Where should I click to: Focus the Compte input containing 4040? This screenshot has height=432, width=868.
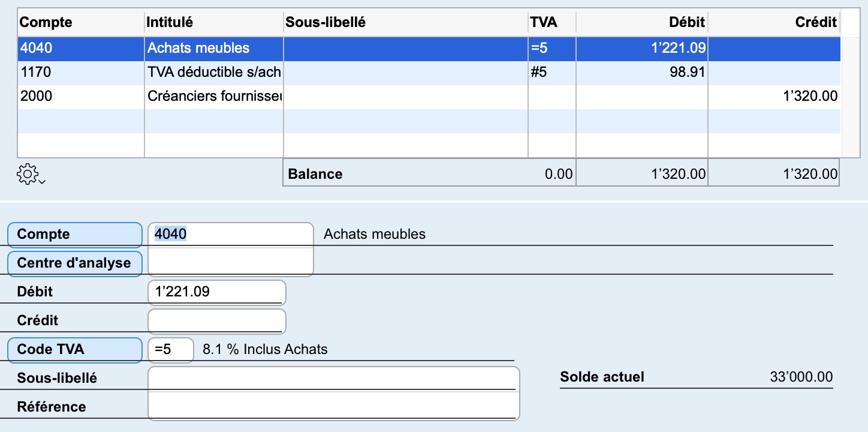tap(231, 234)
